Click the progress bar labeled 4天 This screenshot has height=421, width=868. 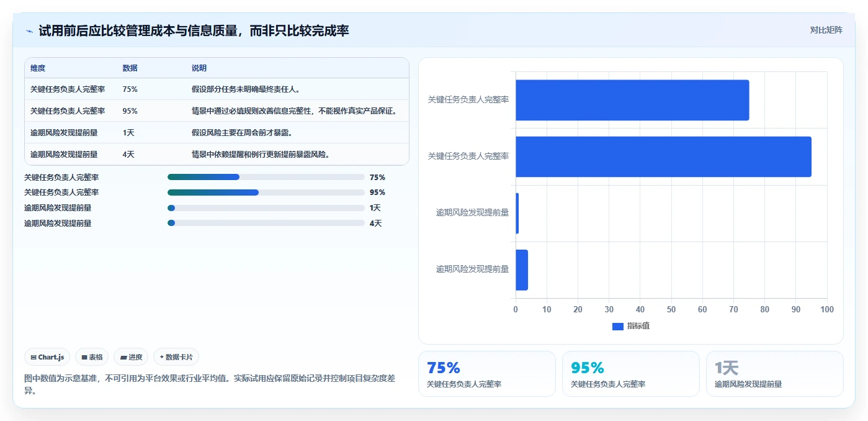pos(266,223)
